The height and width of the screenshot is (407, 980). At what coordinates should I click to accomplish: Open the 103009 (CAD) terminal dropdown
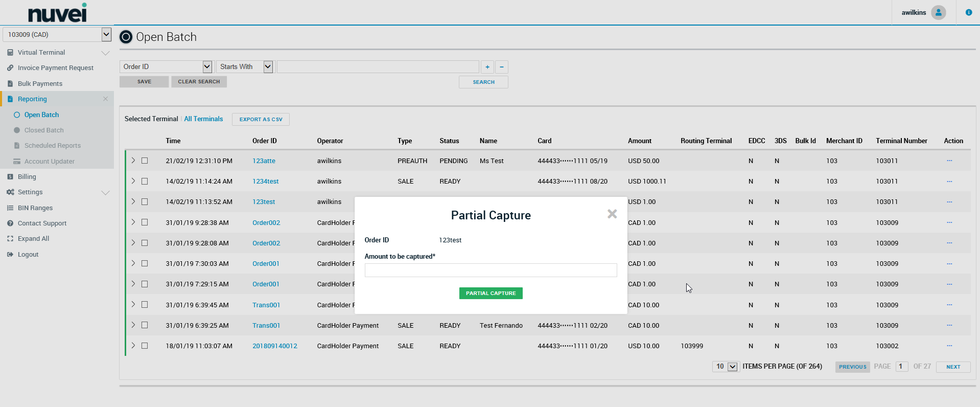coord(106,34)
